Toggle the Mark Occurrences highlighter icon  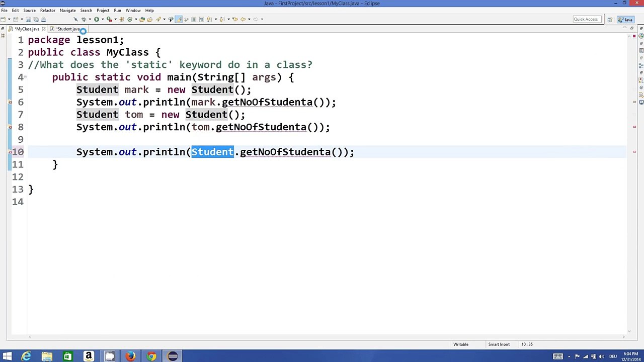coord(179,19)
